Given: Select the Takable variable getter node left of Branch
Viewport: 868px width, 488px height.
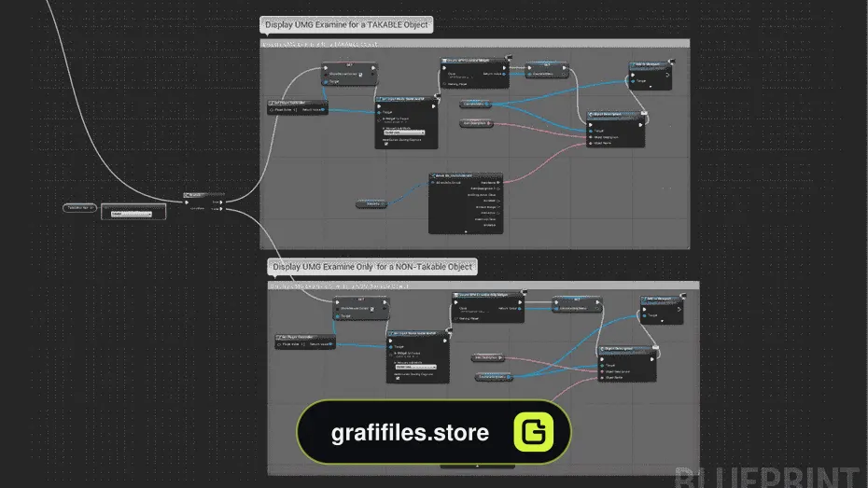Looking at the screenshot, I should click(79, 208).
